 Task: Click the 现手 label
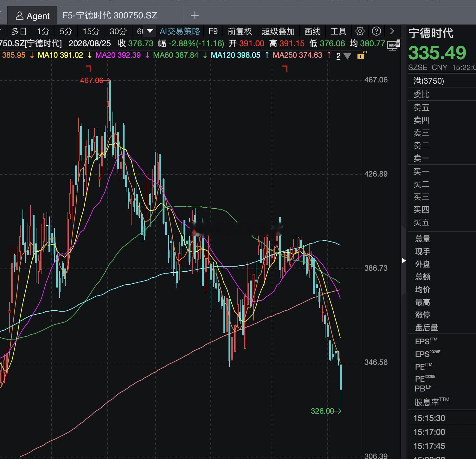tap(423, 251)
